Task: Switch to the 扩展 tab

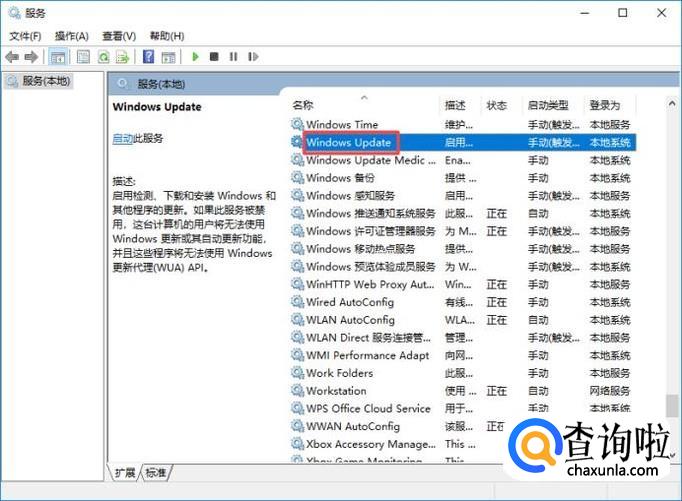Action: pos(125,472)
